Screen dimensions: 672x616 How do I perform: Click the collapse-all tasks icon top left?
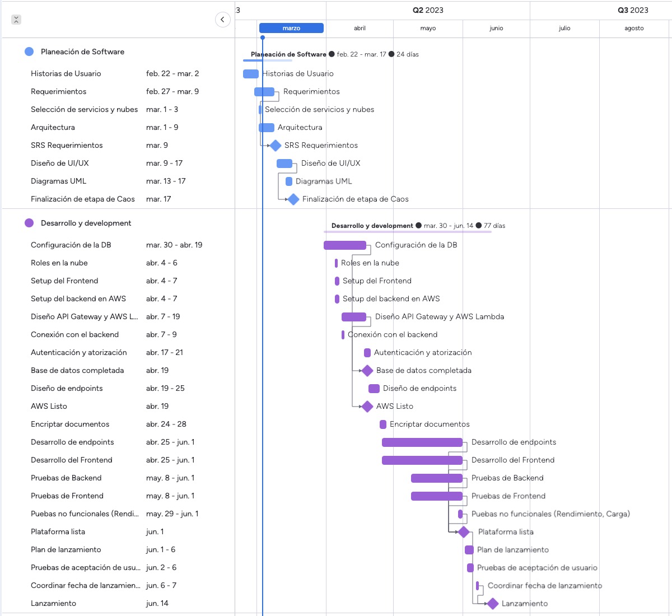point(16,19)
